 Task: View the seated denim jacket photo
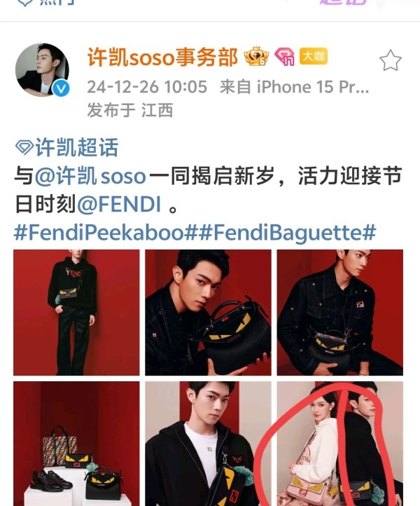click(x=340, y=313)
